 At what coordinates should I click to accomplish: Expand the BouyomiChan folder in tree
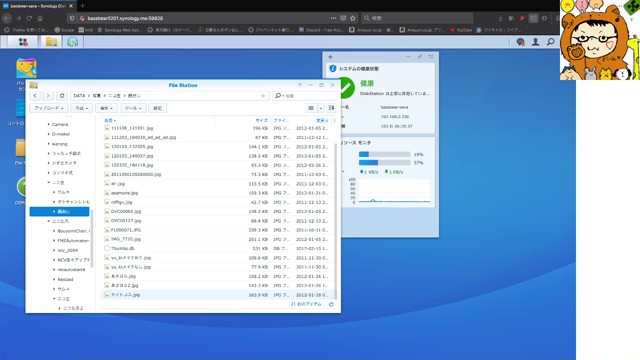pyautogui.click(x=54, y=231)
